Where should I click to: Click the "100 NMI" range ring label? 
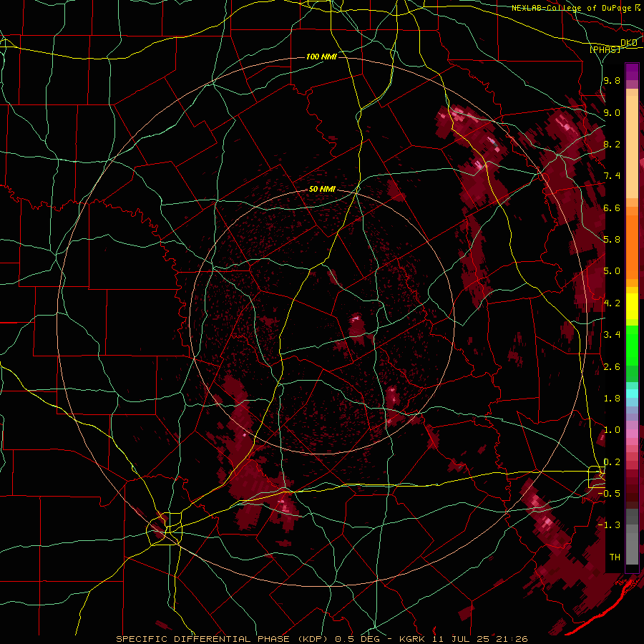(x=321, y=57)
